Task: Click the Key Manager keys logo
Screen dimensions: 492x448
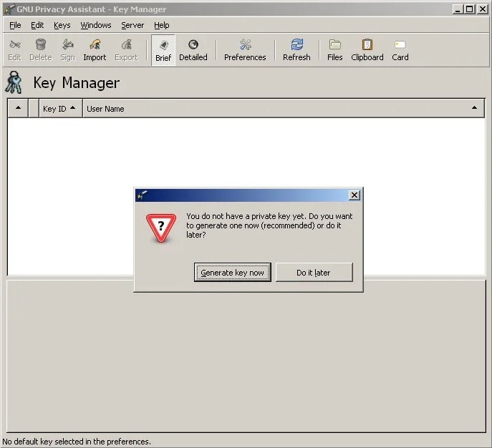Action: [x=14, y=82]
